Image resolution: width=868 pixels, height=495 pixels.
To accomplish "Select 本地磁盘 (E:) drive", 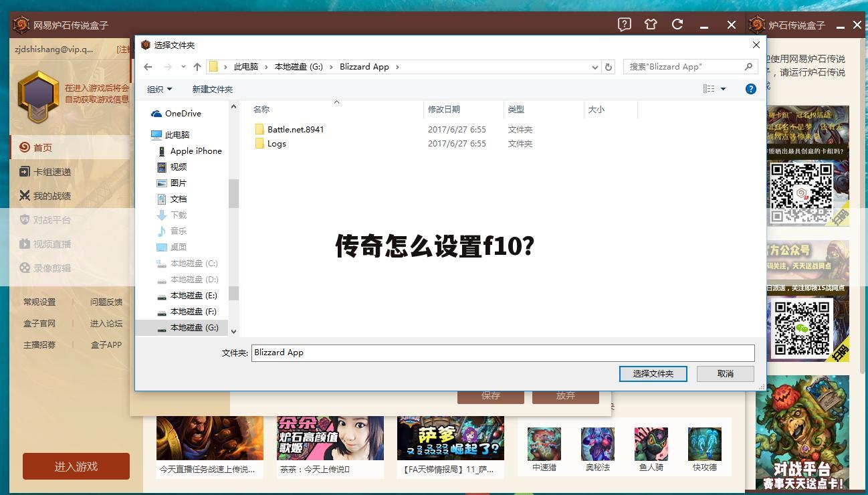I will click(x=187, y=296).
